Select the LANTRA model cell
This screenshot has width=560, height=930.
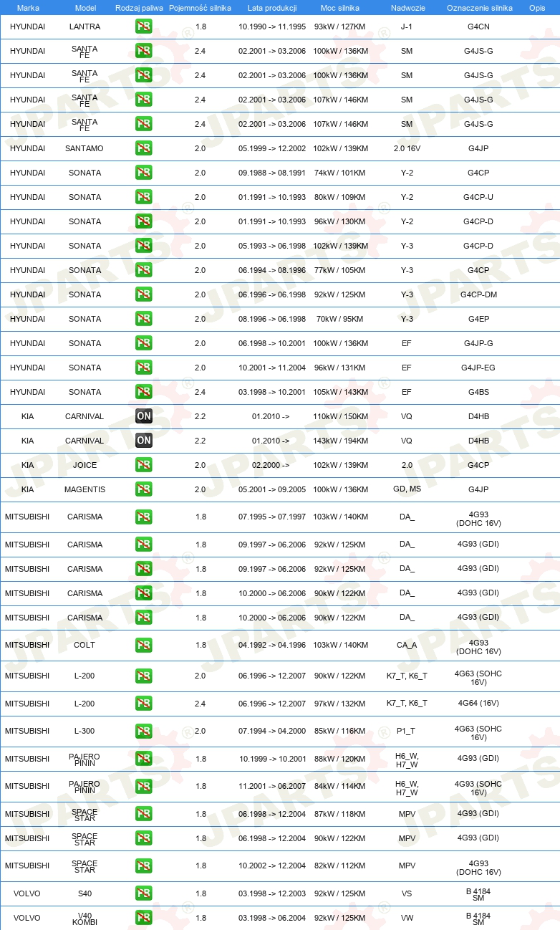point(85,27)
